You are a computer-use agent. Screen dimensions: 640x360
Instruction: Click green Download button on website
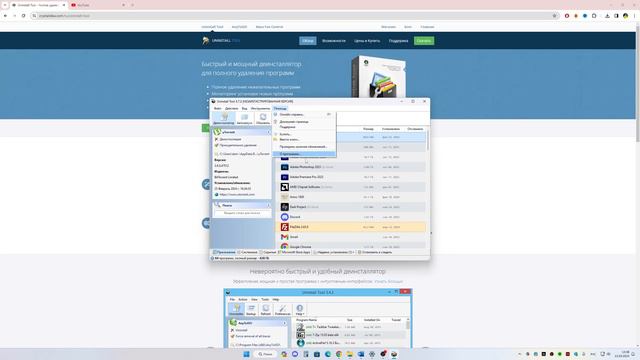[x=424, y=41]
